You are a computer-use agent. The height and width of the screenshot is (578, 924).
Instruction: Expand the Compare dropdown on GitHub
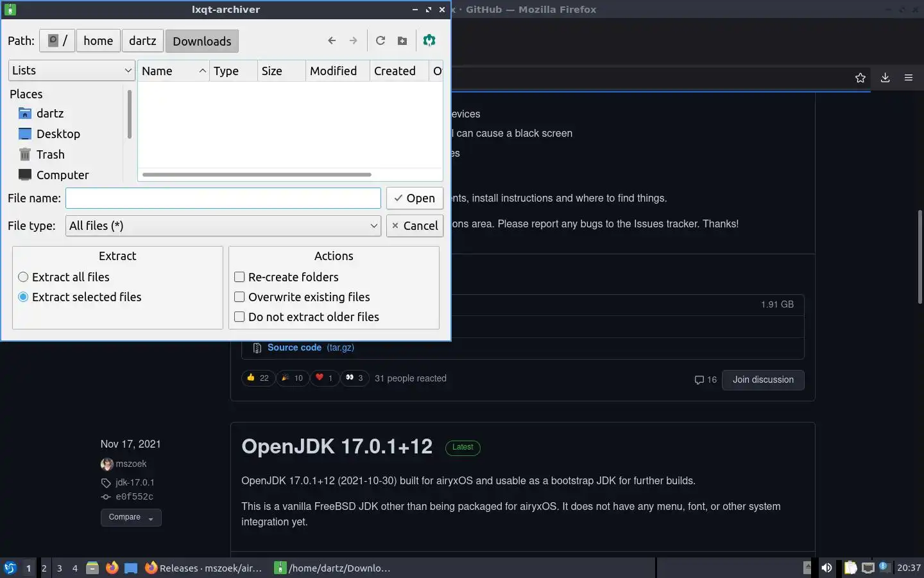pyautogui.click(x=131, y=517)
